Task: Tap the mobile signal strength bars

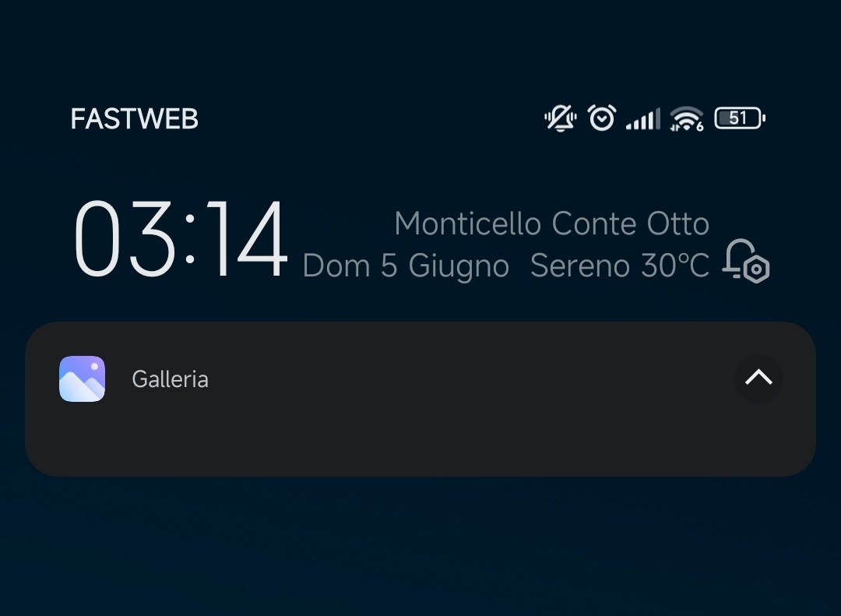Action: click(x=643, y=118)
